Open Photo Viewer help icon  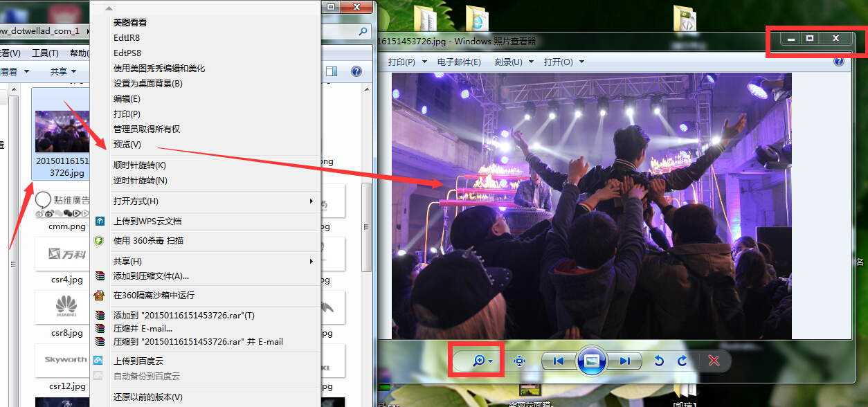click(838, 62)
